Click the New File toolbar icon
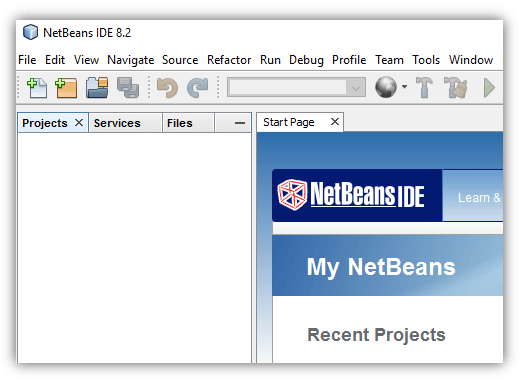Screen dimensions: 520x383 click(37, 88)
